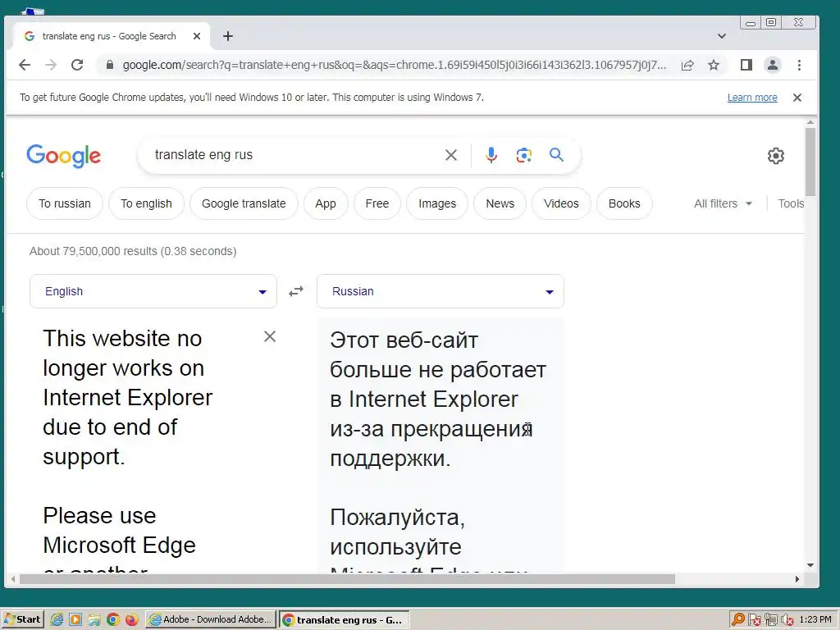Open the English source language dropdown
840x630 pixels.
coord(153,291)
